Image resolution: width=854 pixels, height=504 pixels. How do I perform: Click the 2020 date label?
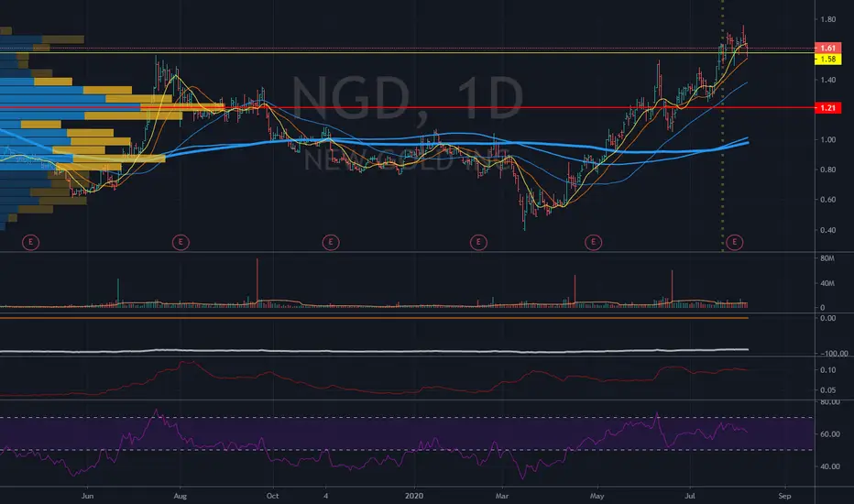pos(414,496)
